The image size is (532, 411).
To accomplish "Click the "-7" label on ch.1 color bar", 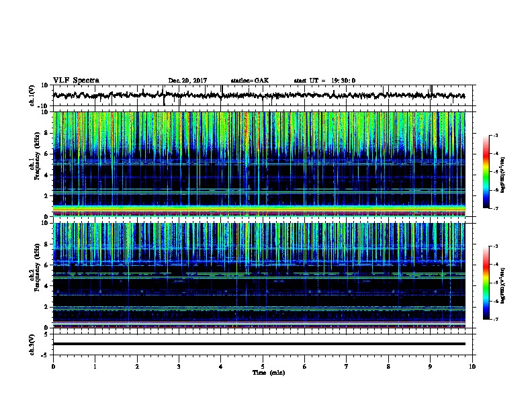I will 495,208.
